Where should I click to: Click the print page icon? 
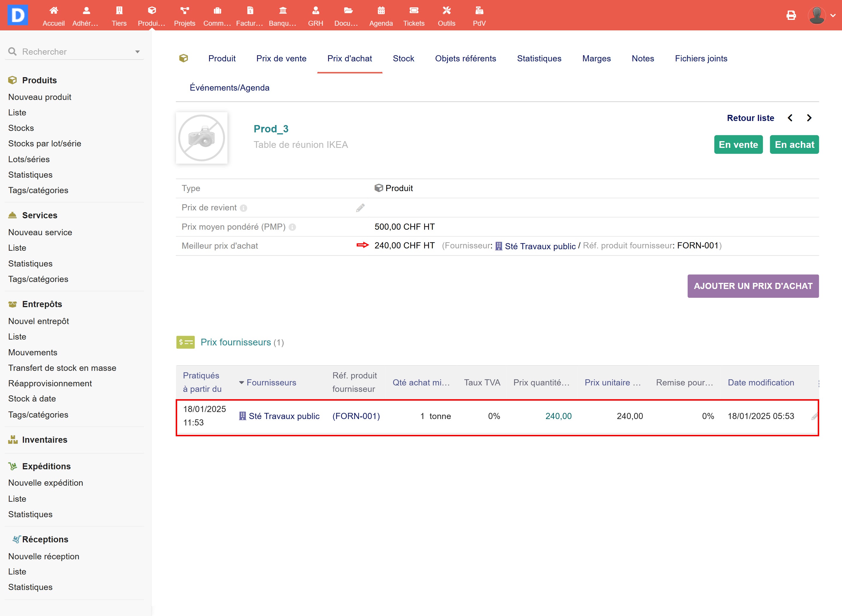[x=791, y=15]
